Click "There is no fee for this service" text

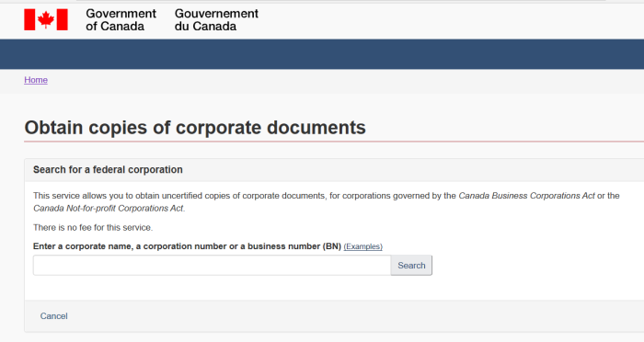[x=93, y=227]
